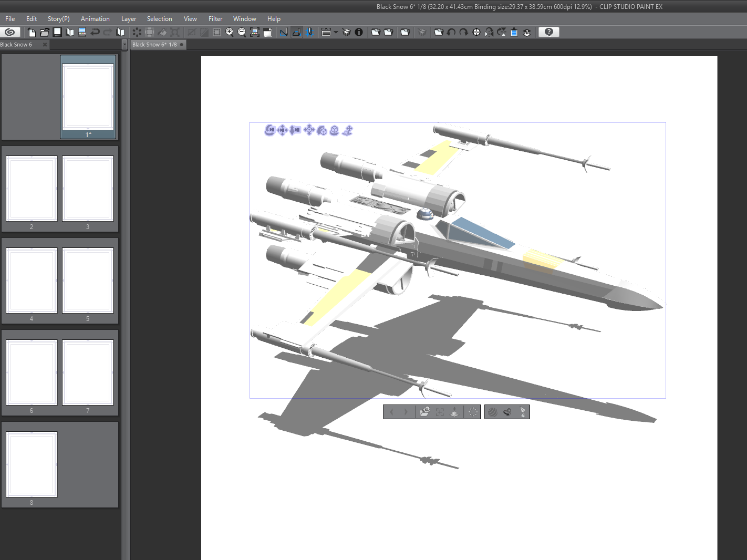Click the Fit to Screen icon
The width and height of the screenshot is (747, 560).
pos(255,32)
